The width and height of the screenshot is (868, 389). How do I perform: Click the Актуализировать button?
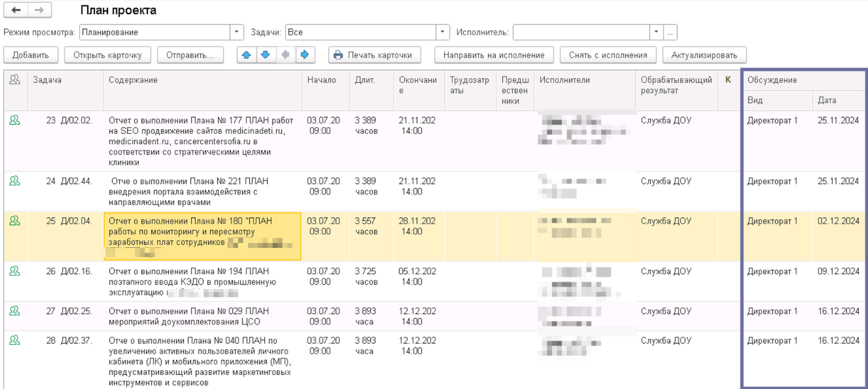click(x=704, y=55)
